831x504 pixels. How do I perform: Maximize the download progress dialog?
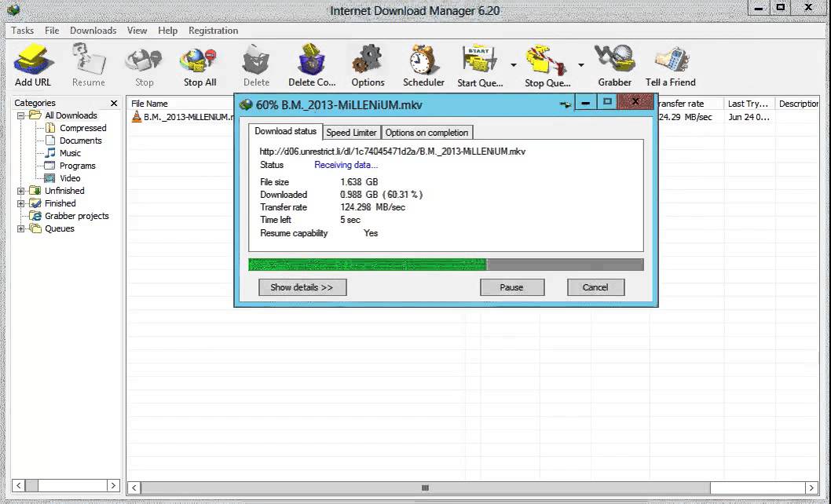(607, 102)
